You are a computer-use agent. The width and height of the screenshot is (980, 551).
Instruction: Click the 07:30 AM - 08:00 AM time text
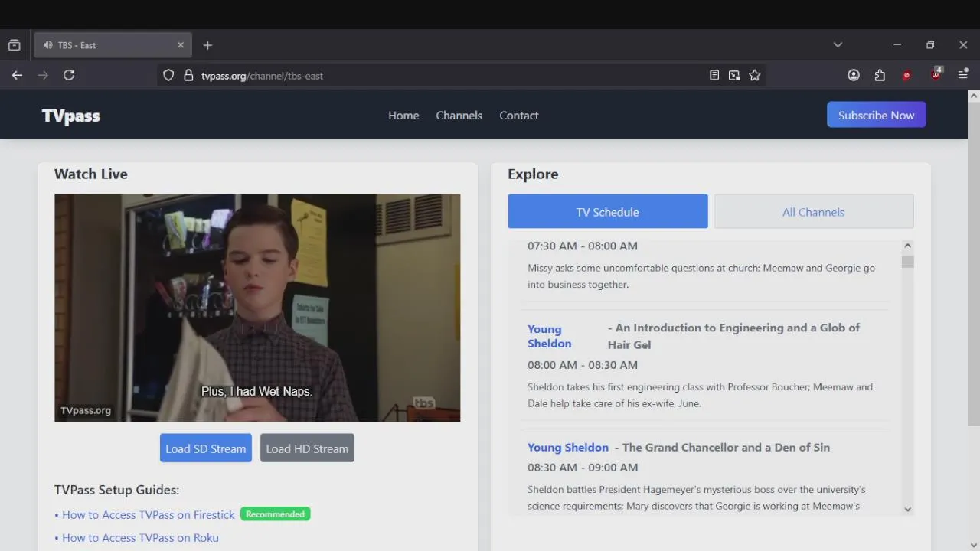pos(583,246)
